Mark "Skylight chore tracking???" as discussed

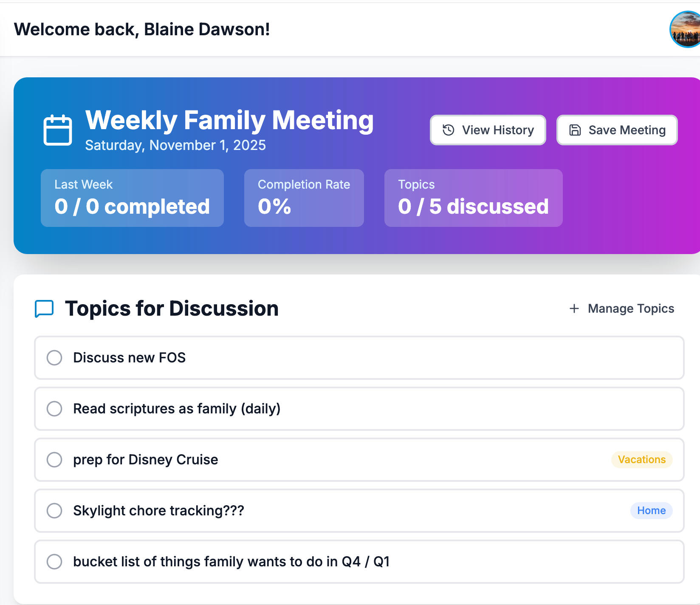click(x=54, y=511)
